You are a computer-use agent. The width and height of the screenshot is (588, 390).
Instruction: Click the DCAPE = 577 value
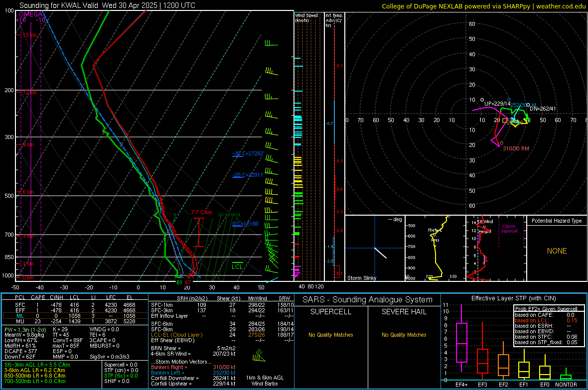(20, 351)
